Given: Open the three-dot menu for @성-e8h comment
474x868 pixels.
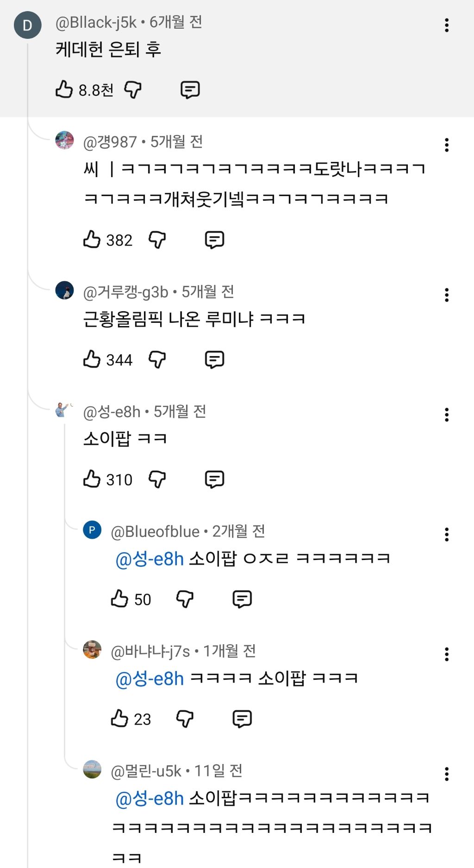Looking at the screenshot, I should (447, 414).
